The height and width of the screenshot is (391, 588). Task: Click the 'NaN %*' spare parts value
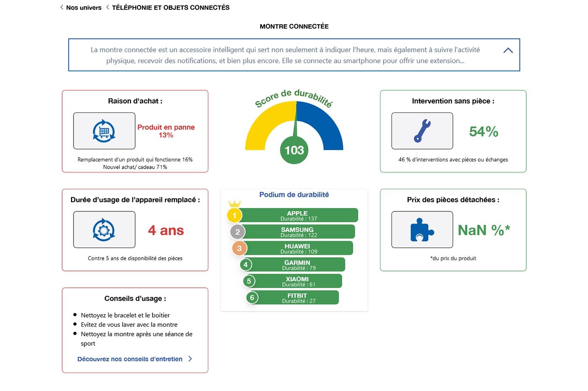tap(484, 230)
